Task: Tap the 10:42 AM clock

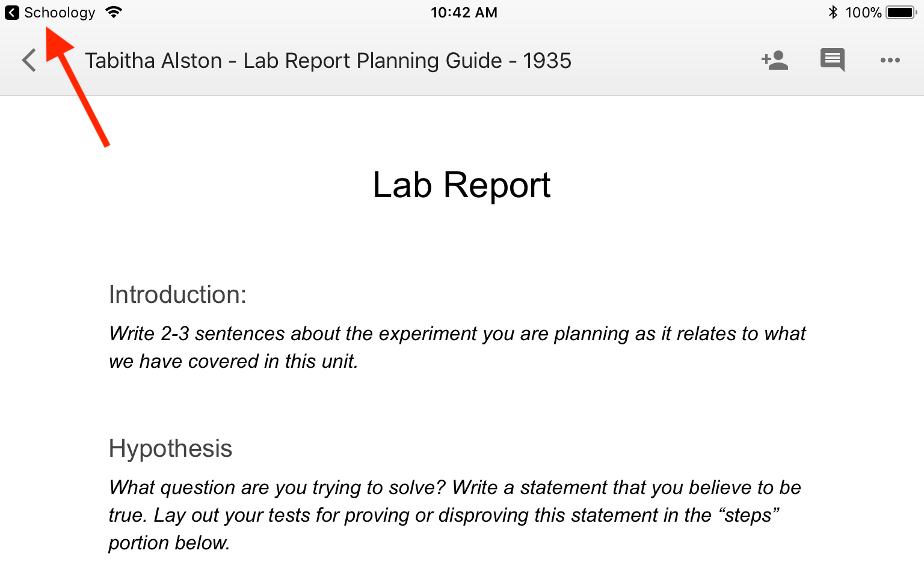Action: (464, 13)
